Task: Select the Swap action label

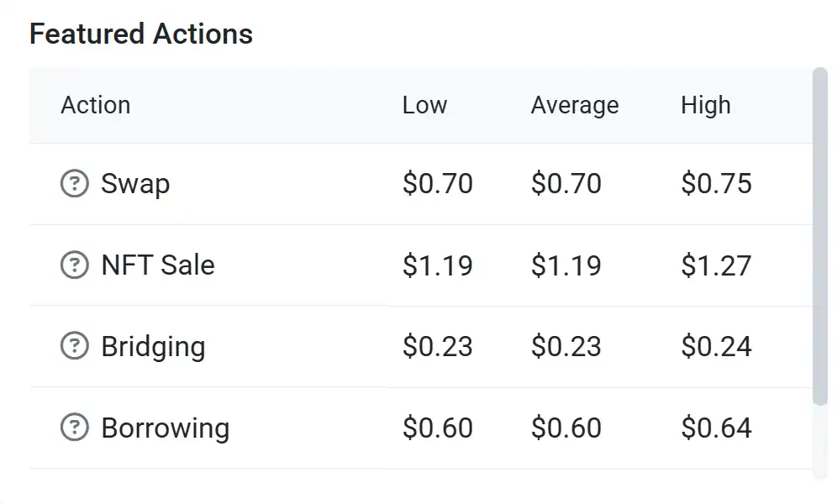Action: [x=135, y=183]
